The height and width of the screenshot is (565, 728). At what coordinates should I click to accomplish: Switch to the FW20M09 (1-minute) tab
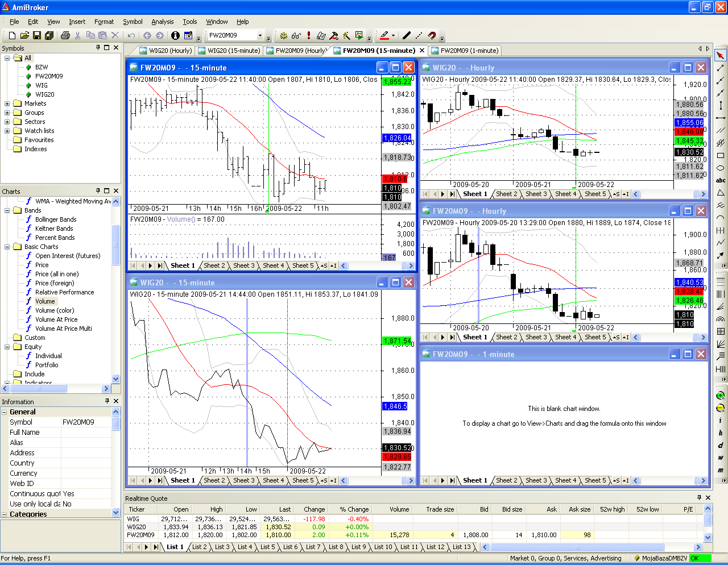(465, 51)
